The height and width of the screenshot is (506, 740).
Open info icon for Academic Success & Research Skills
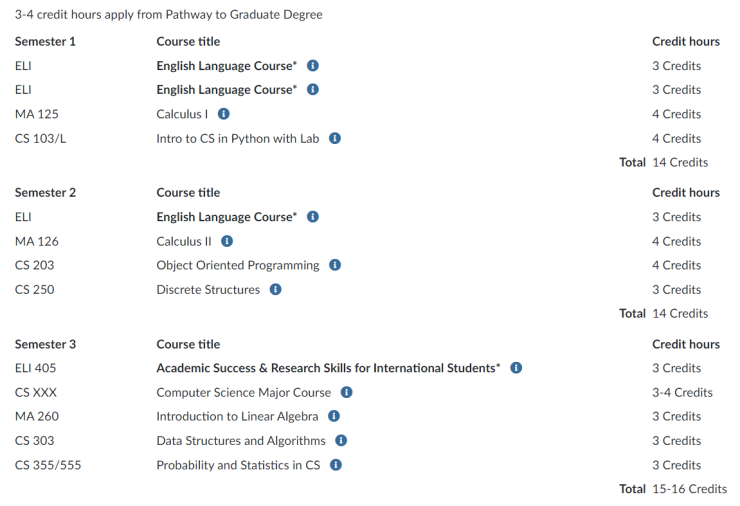click(x=516, y=368)
